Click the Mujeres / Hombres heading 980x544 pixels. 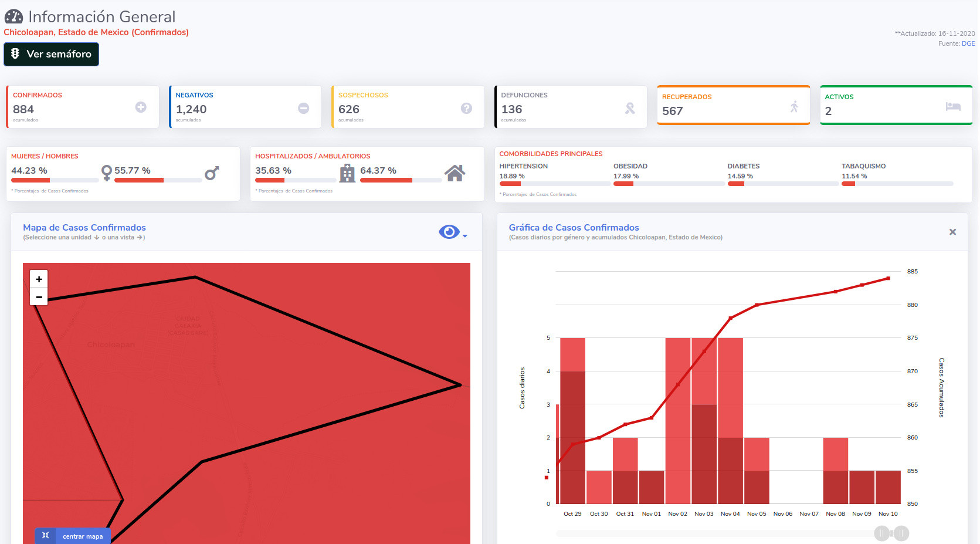coord(45,156)
